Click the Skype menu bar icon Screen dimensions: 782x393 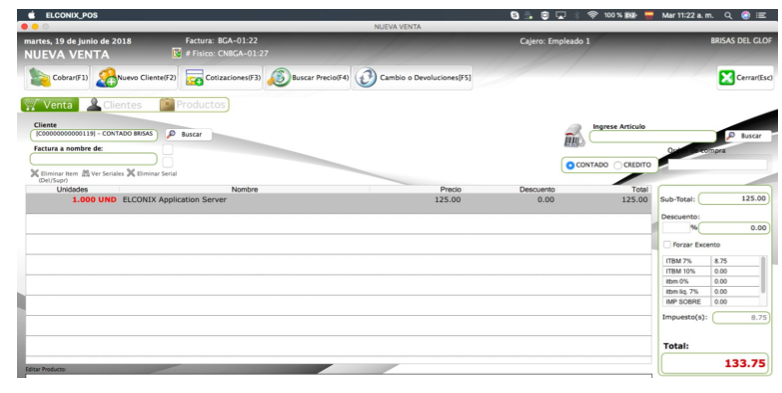[515, 15]
